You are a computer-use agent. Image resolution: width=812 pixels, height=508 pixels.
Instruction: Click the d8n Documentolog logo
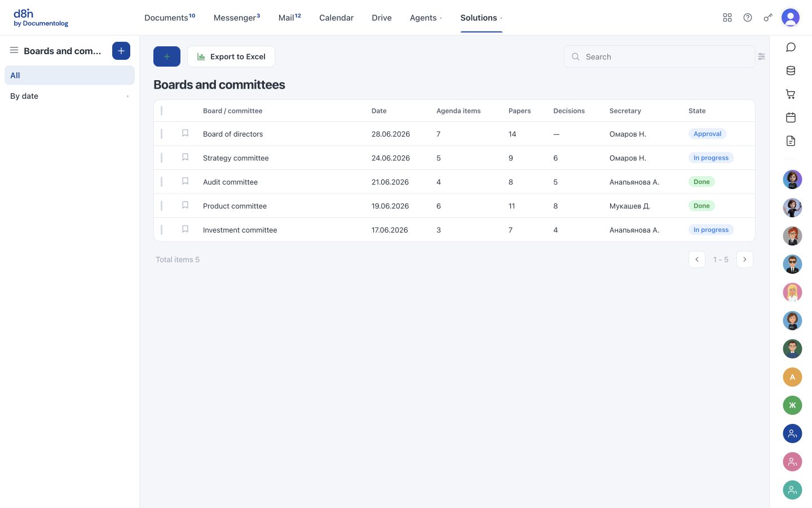click(x=41, y=17)
